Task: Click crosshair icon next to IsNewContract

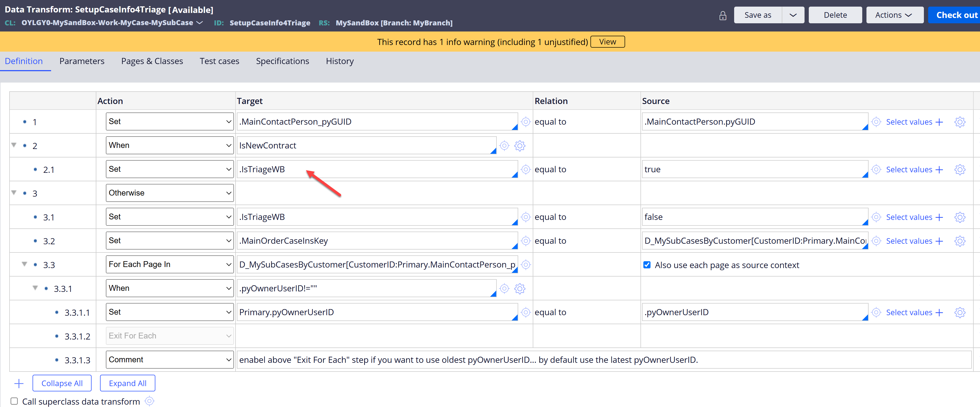Action: pyautogui.click(x=504, y=146)
